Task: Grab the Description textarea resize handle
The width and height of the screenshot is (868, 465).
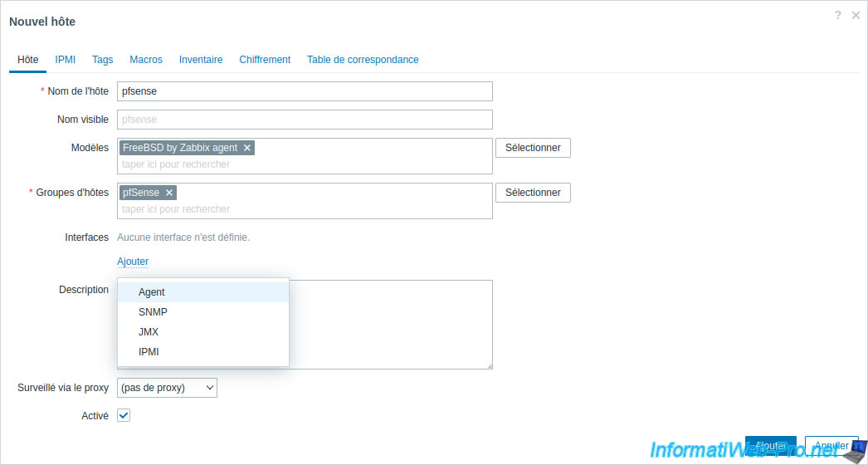Action: 490,366
